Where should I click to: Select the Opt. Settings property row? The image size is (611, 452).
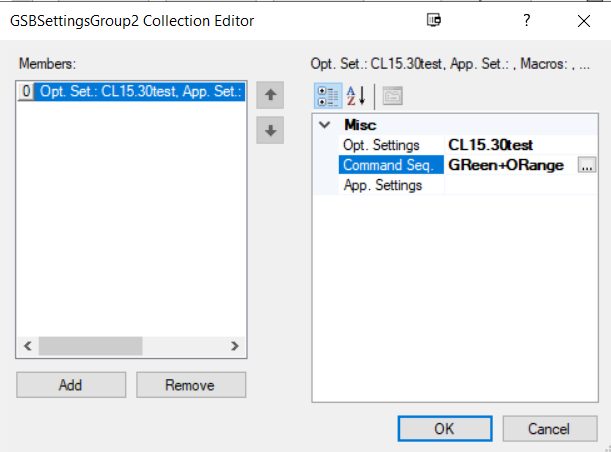tap(390, 145)
